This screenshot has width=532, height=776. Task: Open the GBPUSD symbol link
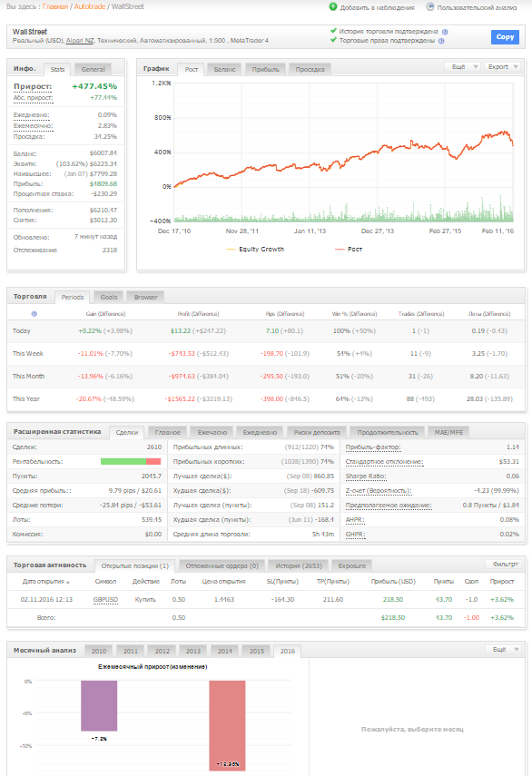click(105, 599)
